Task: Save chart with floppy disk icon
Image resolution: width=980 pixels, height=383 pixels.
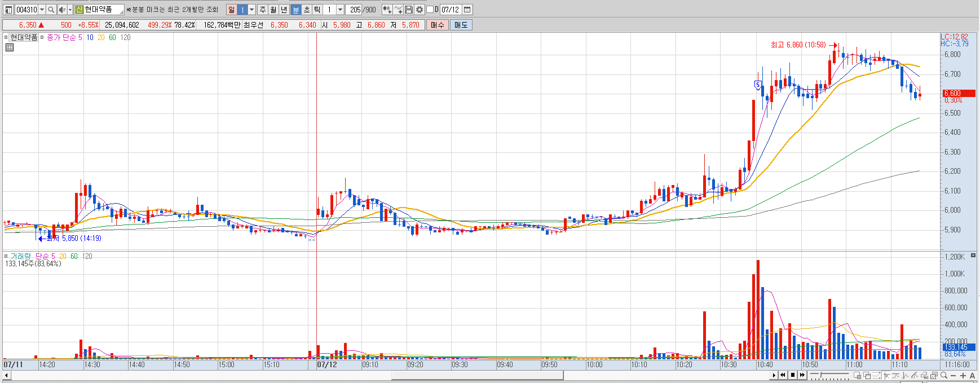Action: 409,10
